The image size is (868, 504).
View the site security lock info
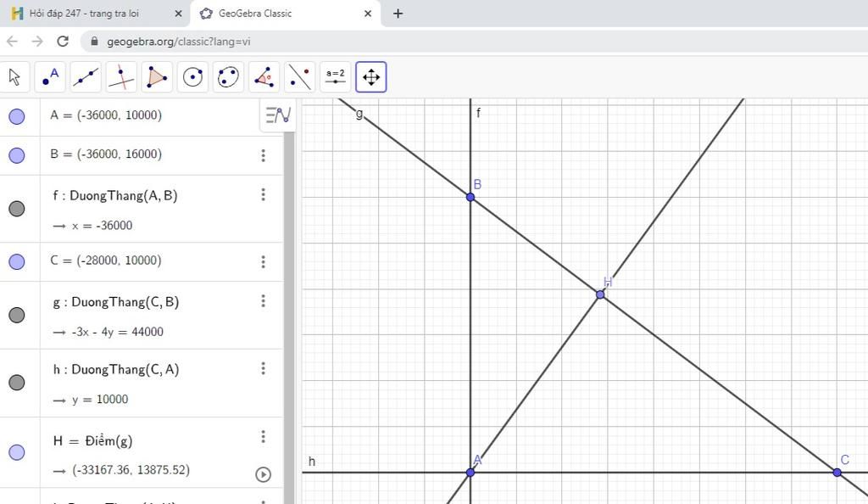point(94,41)
